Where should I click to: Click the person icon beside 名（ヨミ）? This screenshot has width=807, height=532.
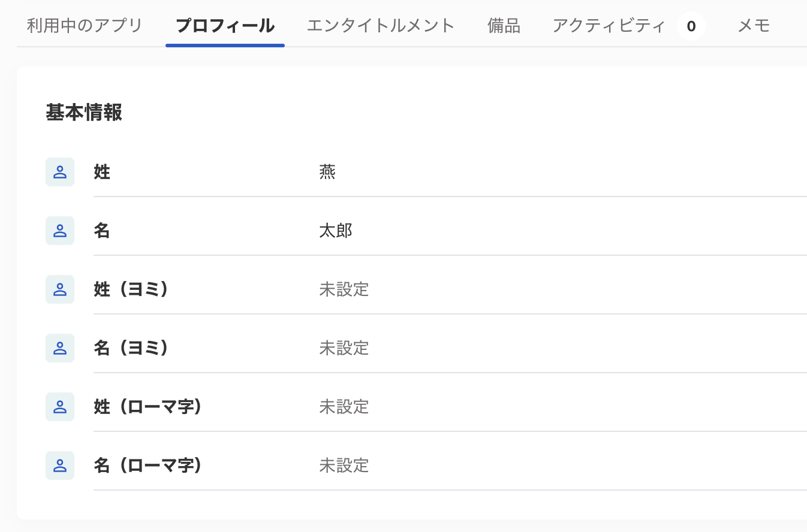[x=60, y=348]
